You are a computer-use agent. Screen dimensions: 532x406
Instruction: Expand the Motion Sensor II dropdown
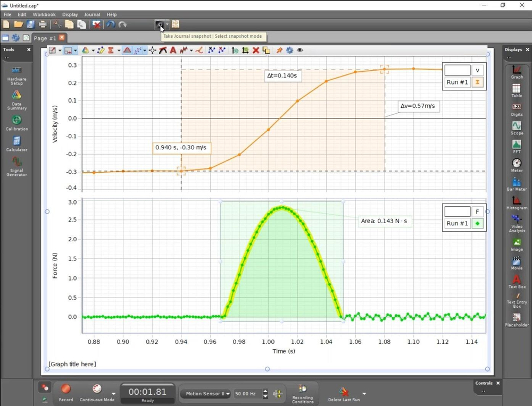tap(228, 394)
